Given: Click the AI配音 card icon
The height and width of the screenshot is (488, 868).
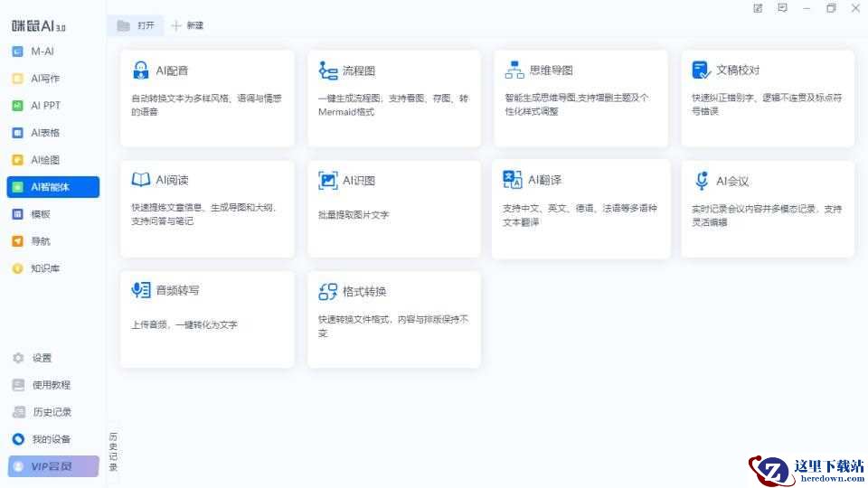Looking at the screenshot, I should coord(141,70).
